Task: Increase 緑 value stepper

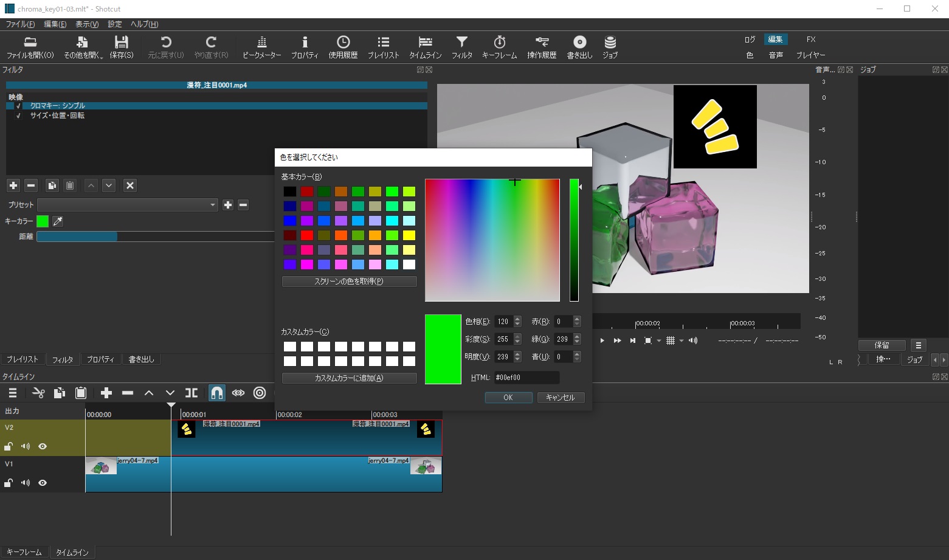Action: pyautogui.click(x=577, y=336)
